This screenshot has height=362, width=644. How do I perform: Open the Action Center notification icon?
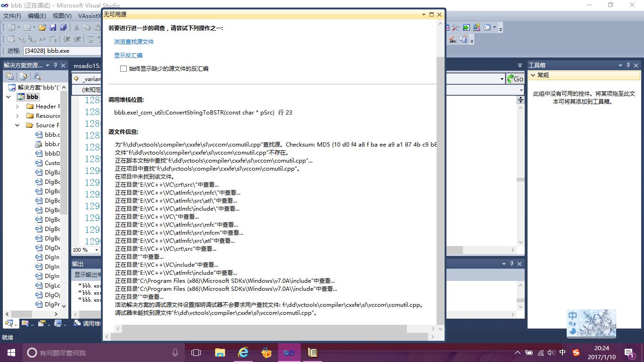tap(629, 353)
